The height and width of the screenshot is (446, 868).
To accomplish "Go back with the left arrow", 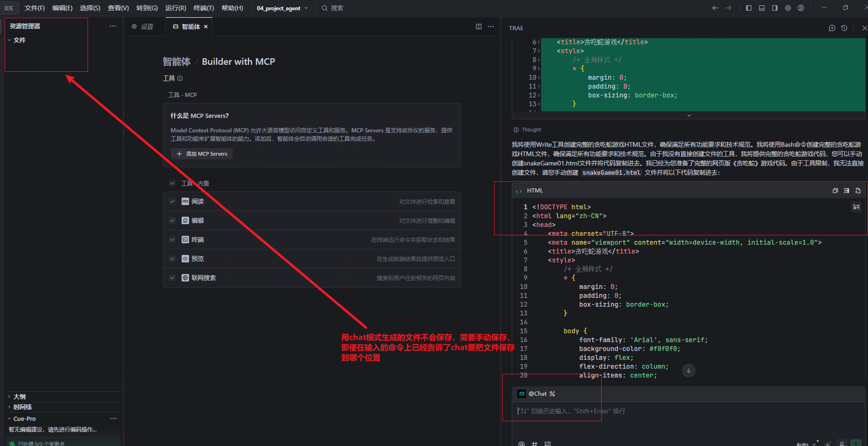I will click(x=715, y=8).
